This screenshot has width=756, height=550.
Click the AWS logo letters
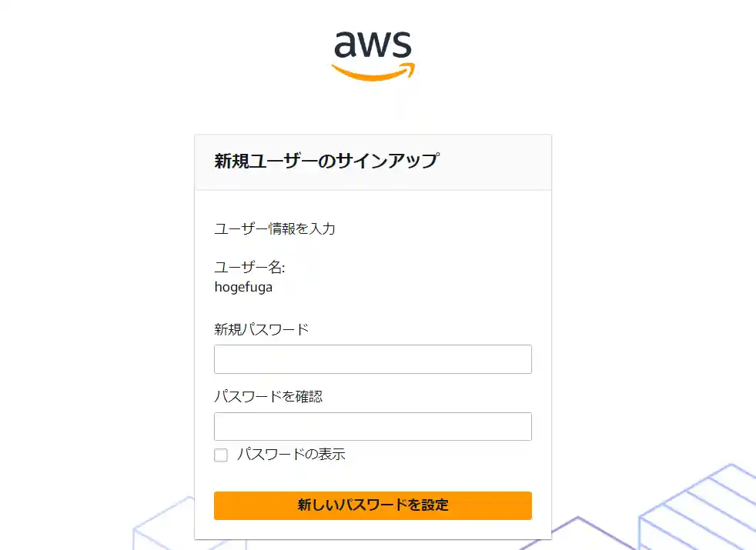pos(373,45)
